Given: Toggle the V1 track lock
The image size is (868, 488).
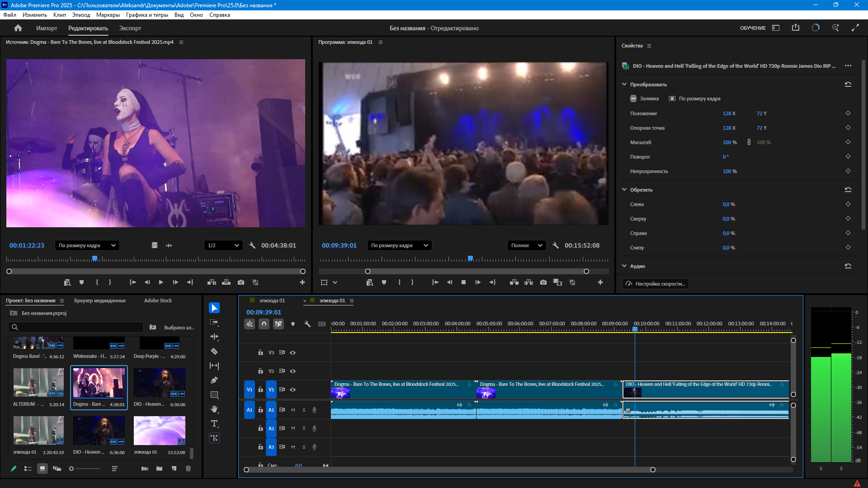Looking at the screenshot, I should (260, 389).
